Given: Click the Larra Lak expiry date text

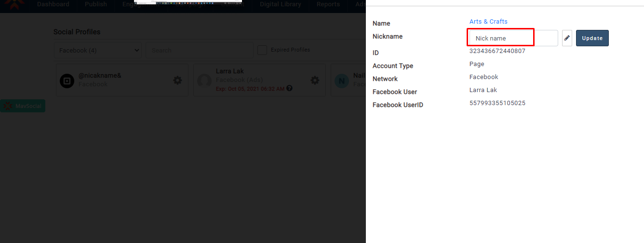Looking at the screenshot, I should pos(250,89).
